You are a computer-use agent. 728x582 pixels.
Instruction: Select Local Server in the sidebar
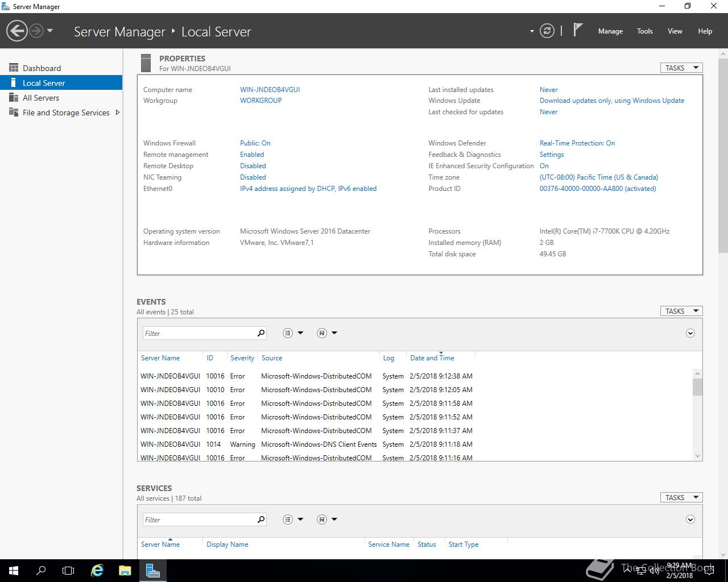(61, 83)
